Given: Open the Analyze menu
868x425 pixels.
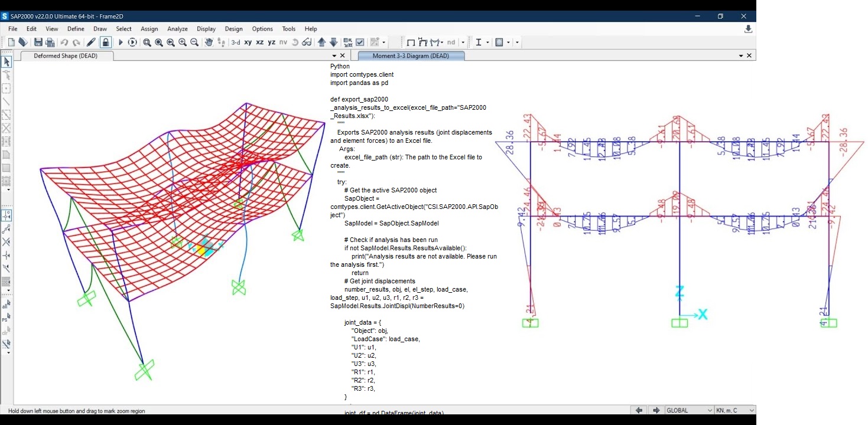Looking at the screenshot, I should (177, 28).
